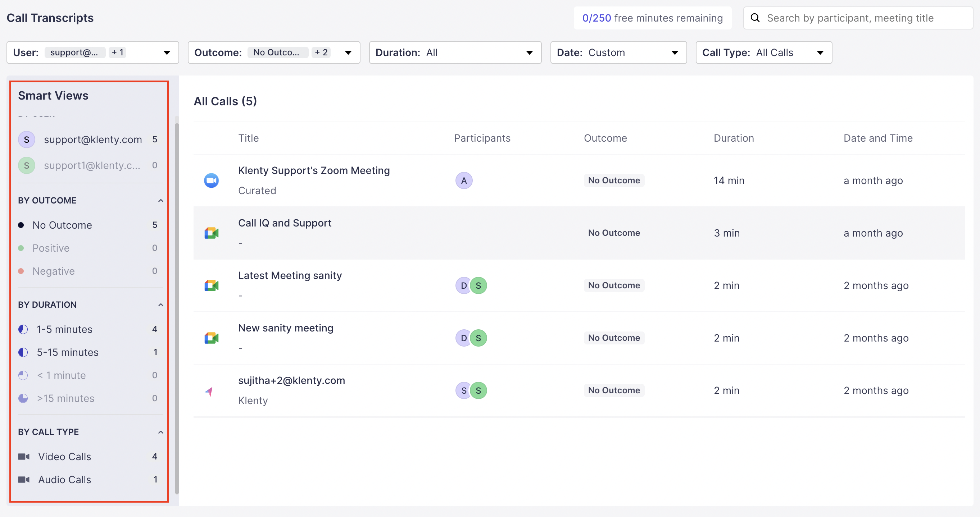The width and height of the screenshot is (980, 517).
Task: Click Video Calls camera icon in Smart Views
Action: click(x=24, y=456)
